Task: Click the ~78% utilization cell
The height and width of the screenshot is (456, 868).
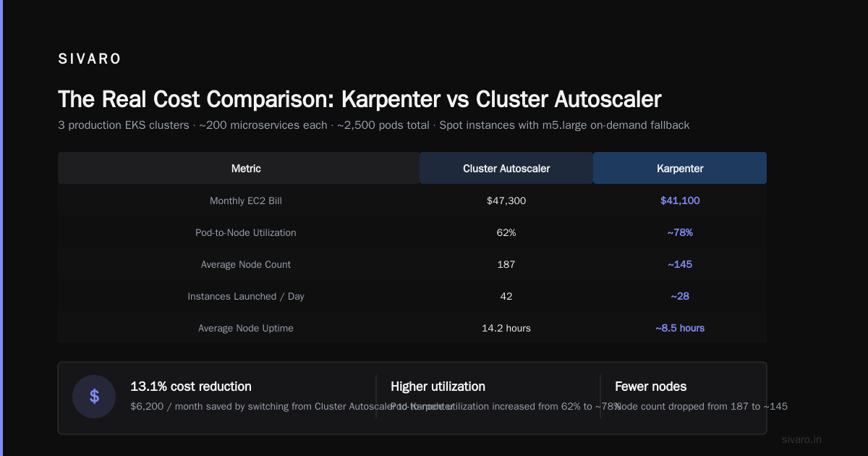Action: (680, 232)
